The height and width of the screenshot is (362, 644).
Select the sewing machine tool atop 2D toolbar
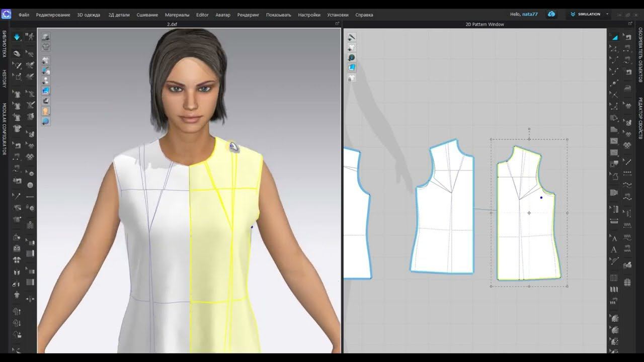(x=627, y=37)
